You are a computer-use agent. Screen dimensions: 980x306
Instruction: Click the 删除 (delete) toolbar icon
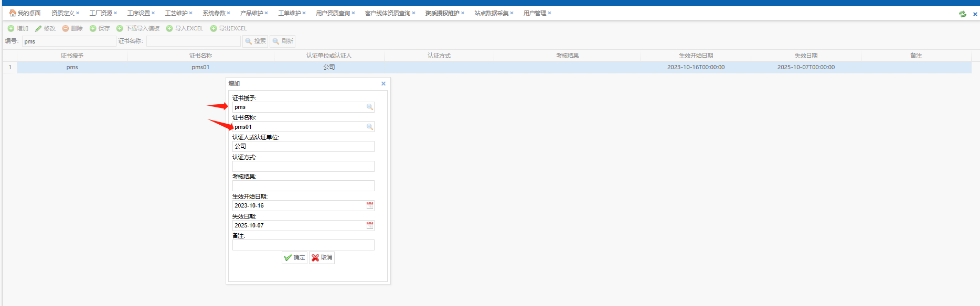(x=66, y=28)
